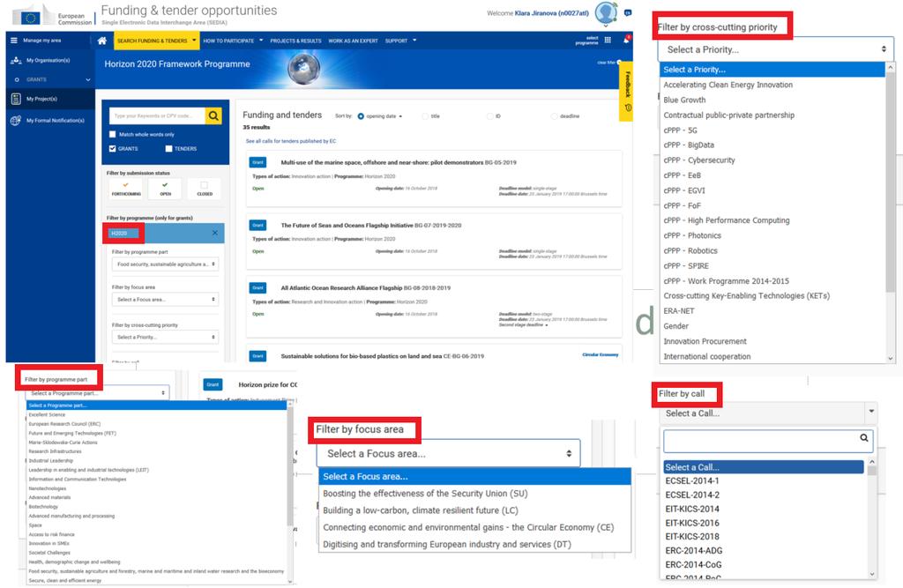Open See all calls for tenders published by EC

click(291, 141)
